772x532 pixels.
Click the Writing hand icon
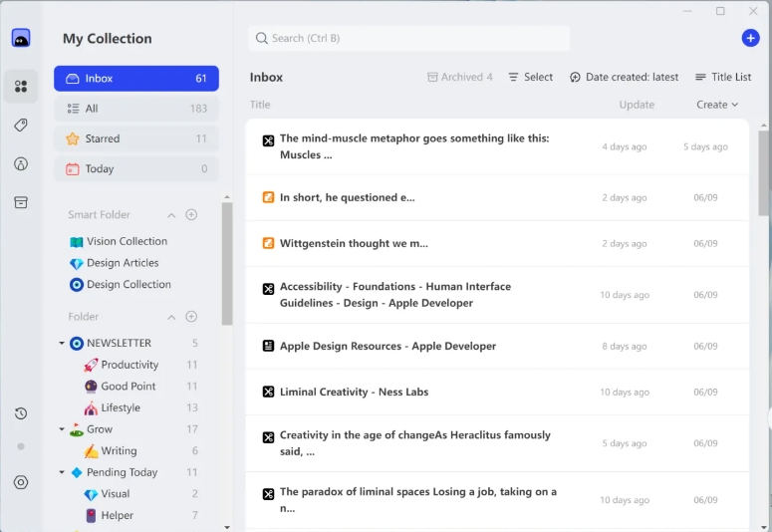pyautogui.click(x=91, y=450)
